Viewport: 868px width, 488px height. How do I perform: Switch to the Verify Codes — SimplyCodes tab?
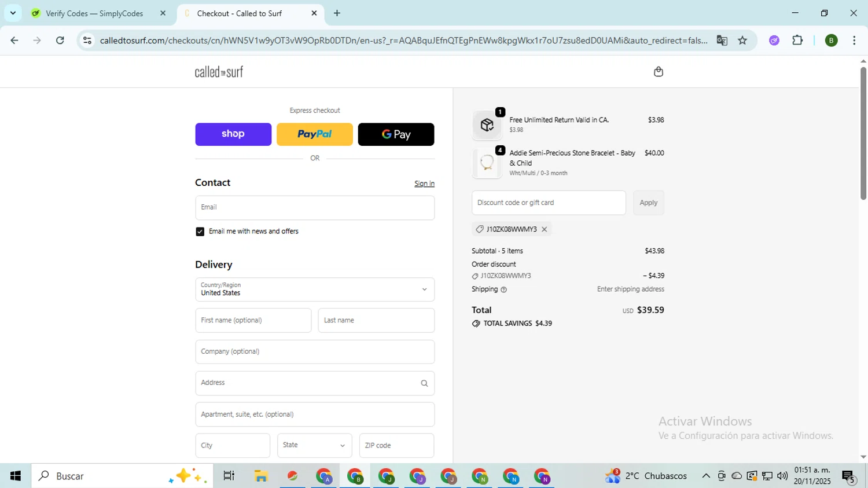click(x=98, y=13)
